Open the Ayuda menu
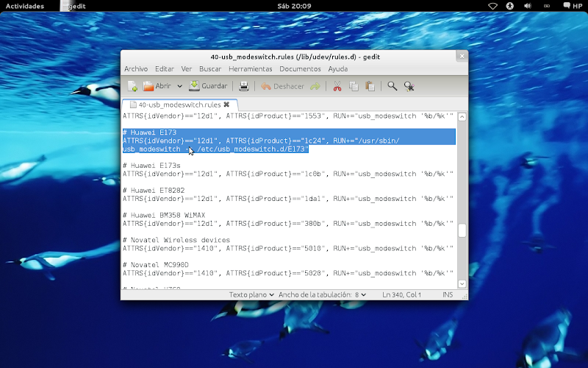The width and height of the screenshot is (588, 368). [338, 69]
